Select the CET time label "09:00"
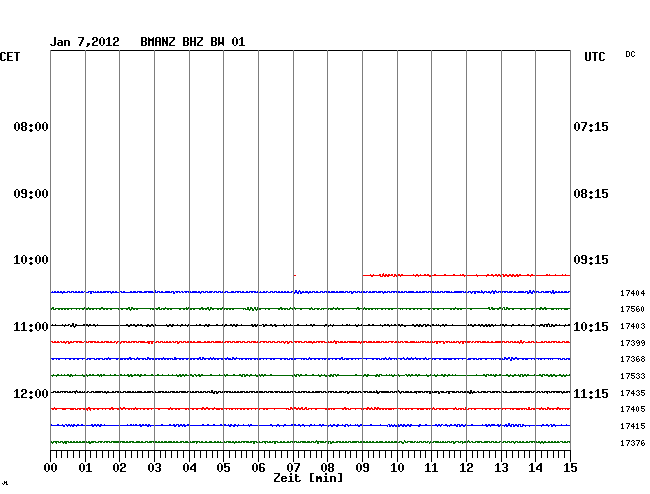The image size is (650, 494). click(x=31, y=194)
